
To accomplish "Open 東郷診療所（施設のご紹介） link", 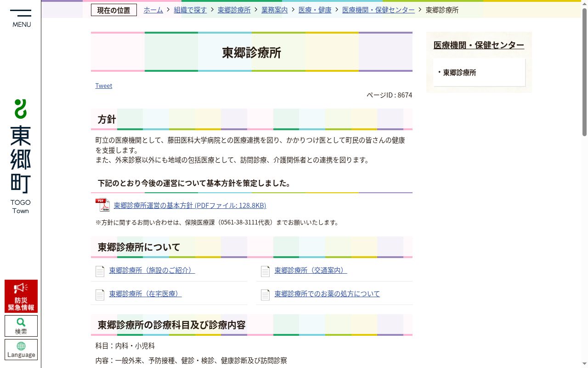I will click(152, 270).
